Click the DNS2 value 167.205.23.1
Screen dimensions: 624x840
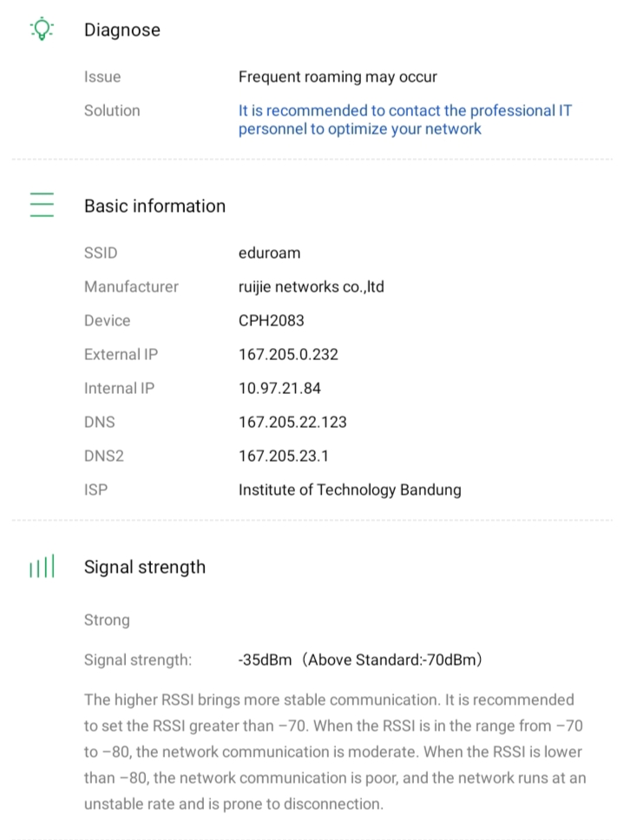tap(284, 456)
